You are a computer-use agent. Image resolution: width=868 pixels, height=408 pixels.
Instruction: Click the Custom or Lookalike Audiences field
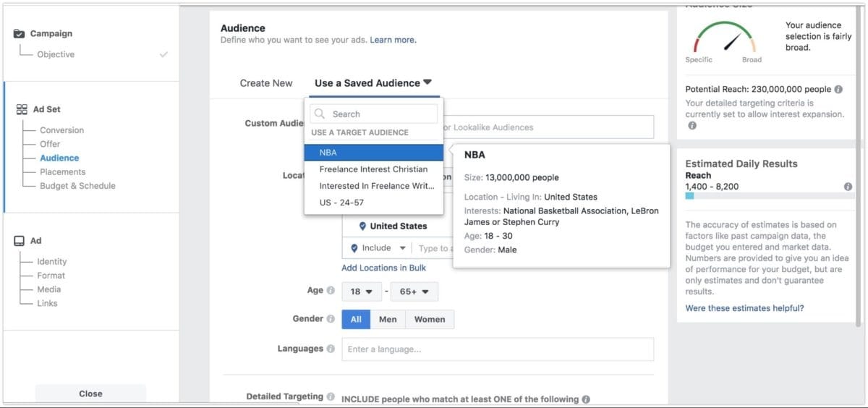coord(548,127)
